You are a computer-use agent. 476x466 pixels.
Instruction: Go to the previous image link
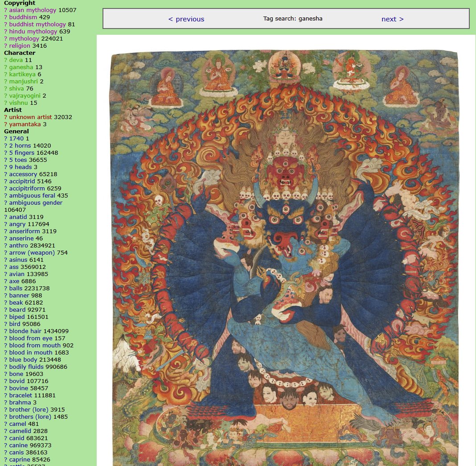click(x=186, y=19)
